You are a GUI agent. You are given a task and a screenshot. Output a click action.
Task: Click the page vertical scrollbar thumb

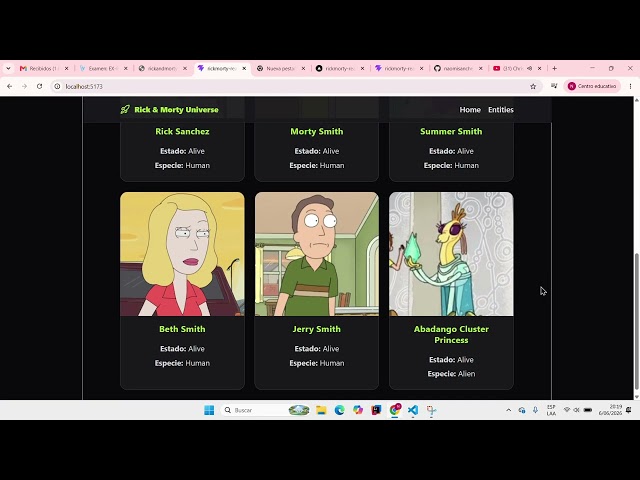click(636, 320)
